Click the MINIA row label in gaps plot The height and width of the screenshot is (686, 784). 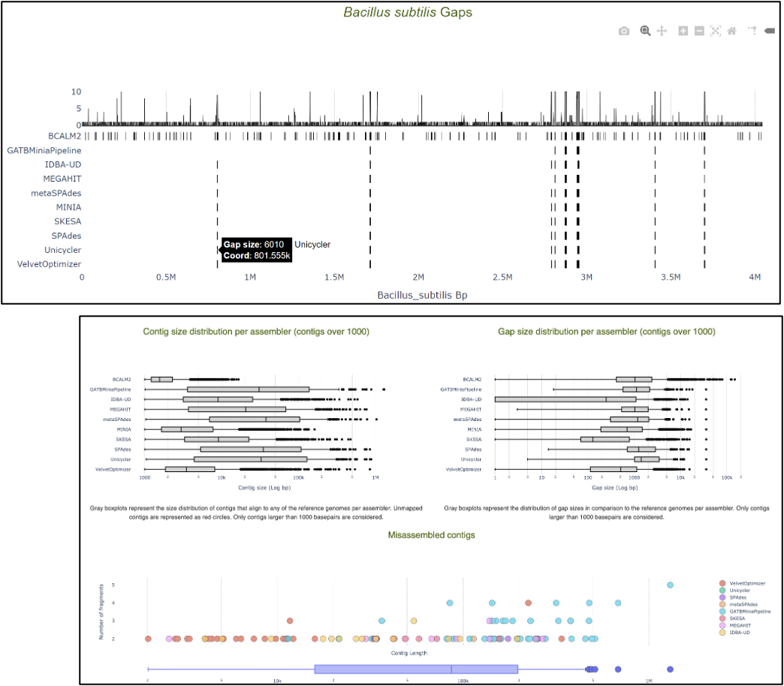click(68, 207)
